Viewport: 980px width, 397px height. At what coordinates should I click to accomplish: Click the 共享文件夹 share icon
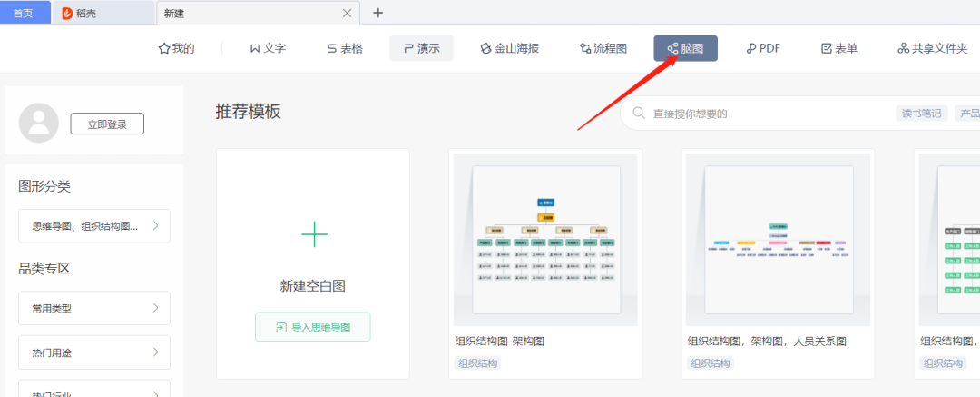tap(903, 48)
